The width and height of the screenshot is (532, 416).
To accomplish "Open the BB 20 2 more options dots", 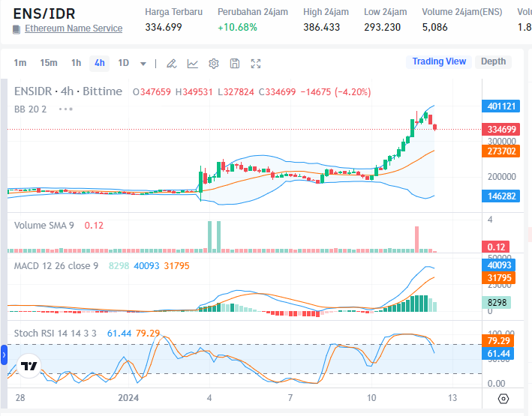I will click(66, 109).
